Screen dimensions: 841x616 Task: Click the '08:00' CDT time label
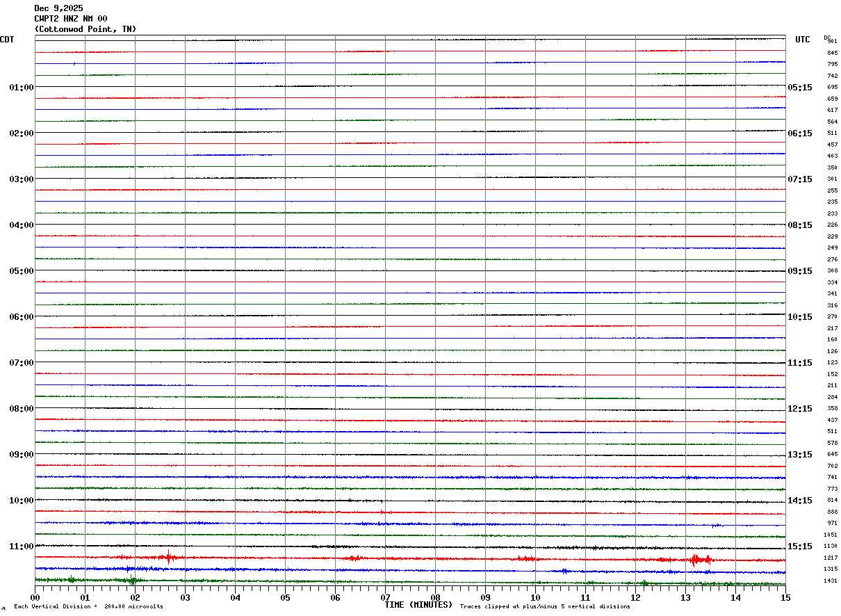pos(22,409)
